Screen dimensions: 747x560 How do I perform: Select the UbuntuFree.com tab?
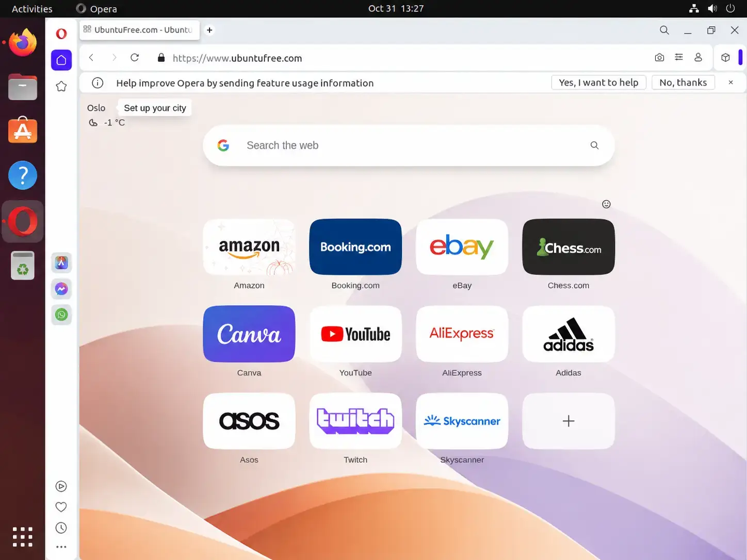coord(139,30)
